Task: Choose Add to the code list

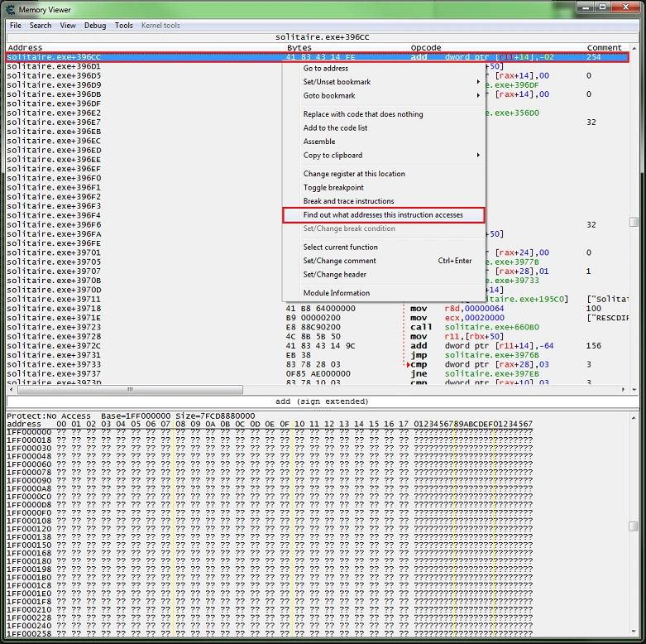Action: 383,127
